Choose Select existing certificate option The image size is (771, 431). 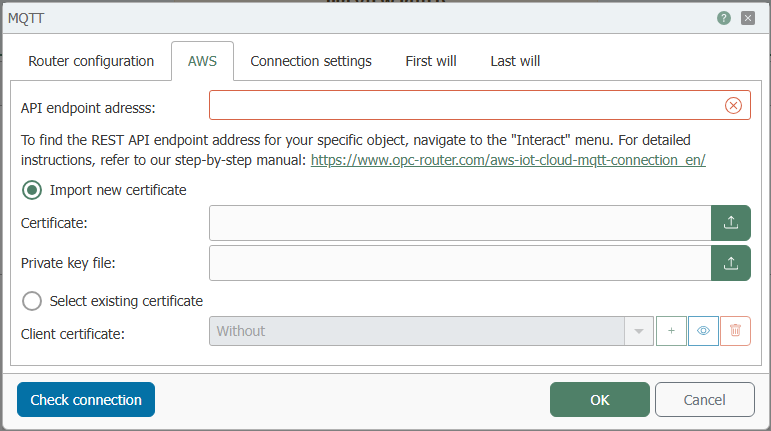click(x=32, y=301)
